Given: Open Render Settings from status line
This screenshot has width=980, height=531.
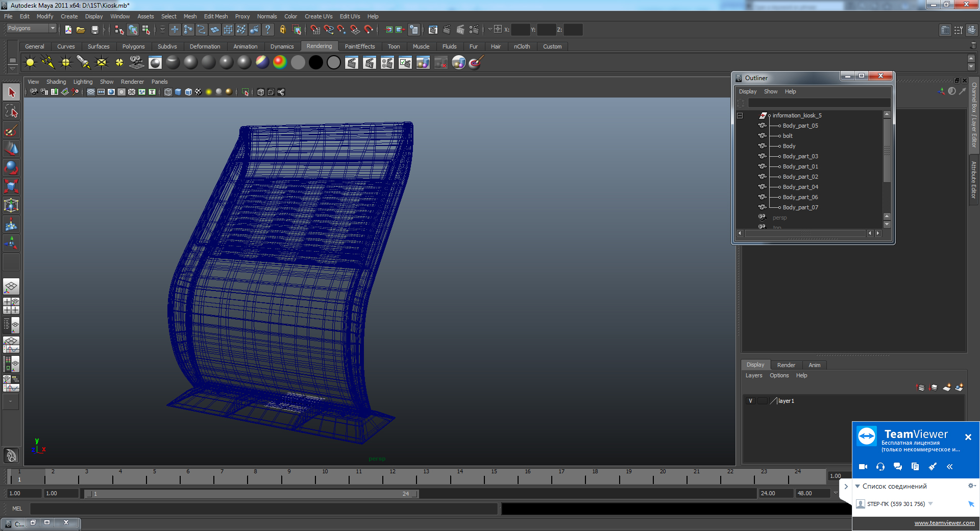Looking at the screenshot, I should tap(474, 30).
